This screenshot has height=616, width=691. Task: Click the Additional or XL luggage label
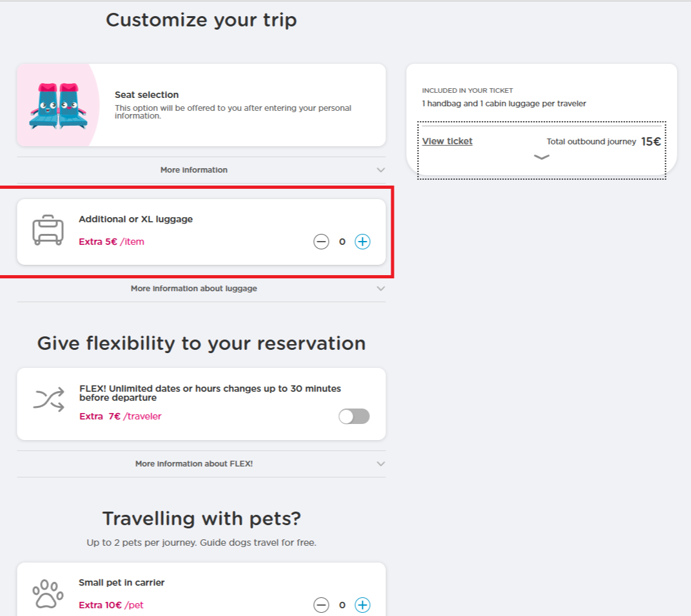tap(135, 219)
